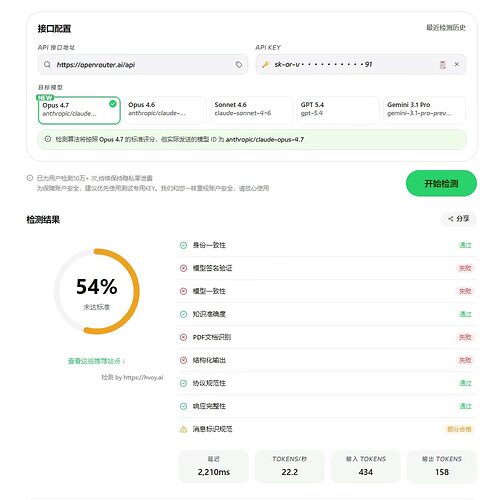The height and width of the screenshot is (500, 485).
Task: Click the 接口配置 heading
Action: 54,29
